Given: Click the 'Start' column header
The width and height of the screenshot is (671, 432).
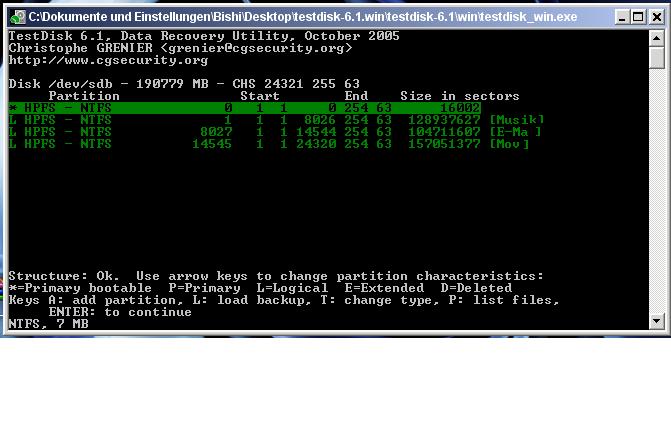Looking at the screenshot, I should point(260,96).
